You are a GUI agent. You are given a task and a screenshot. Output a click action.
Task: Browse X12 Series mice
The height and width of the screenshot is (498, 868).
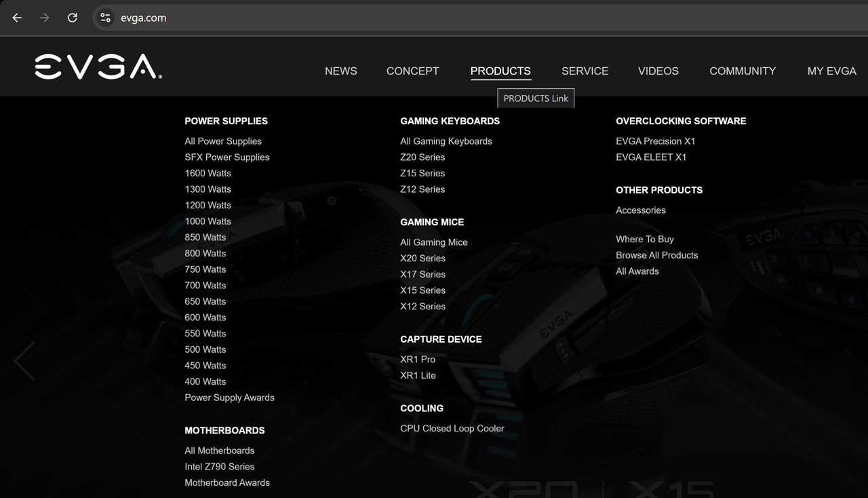pyautogui.click(x=423, y=307)
